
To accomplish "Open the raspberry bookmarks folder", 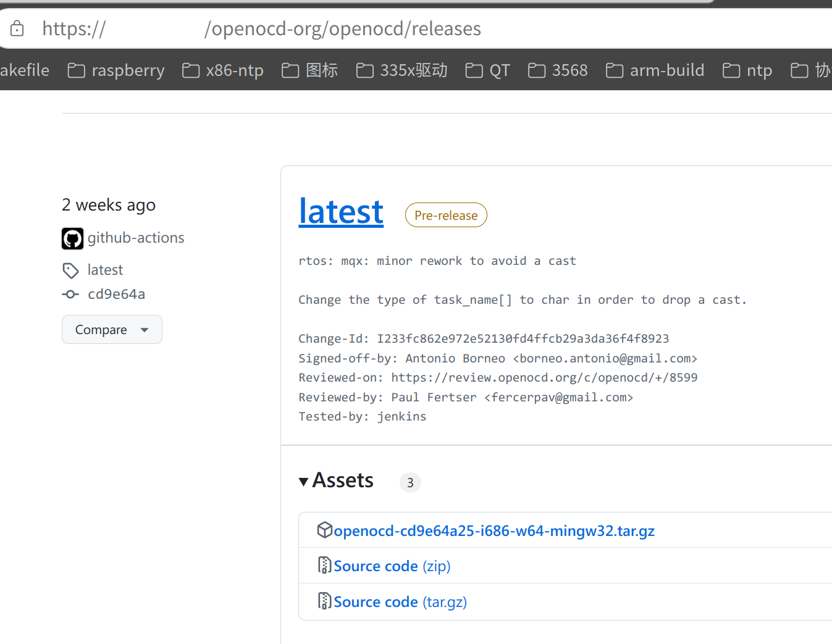I will [x=116, y=70].
